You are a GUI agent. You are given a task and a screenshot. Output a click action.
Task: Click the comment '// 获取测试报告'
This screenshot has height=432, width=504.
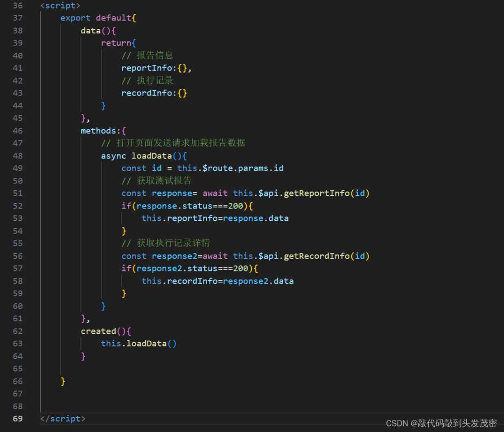(156, 181)
